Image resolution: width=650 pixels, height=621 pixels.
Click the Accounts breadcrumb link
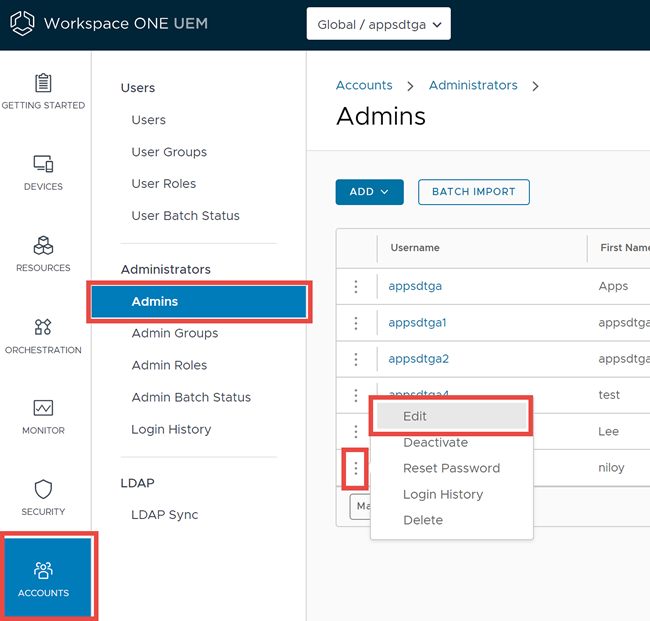pos(364,85)
